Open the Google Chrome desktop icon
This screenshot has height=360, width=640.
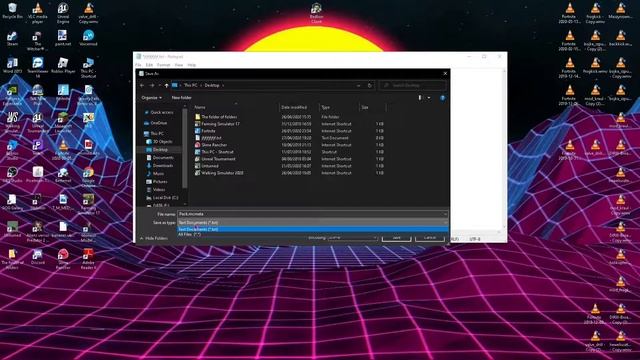[x=88, y=177]
